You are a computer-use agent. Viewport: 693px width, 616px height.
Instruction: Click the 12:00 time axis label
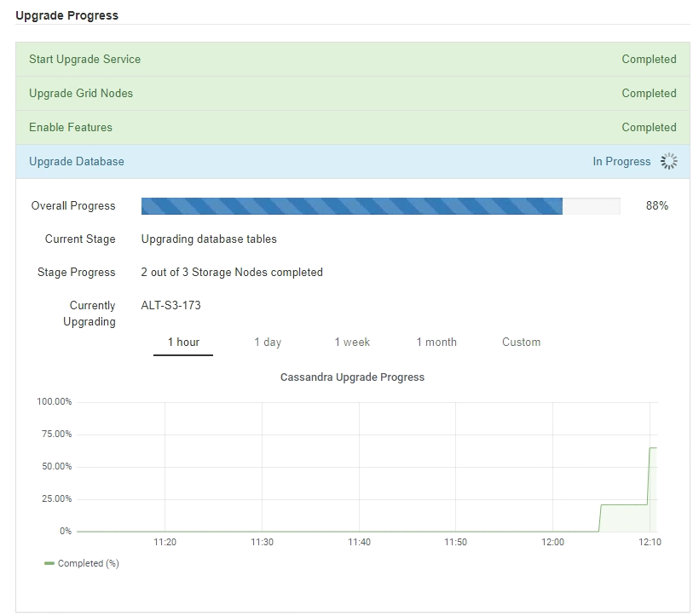553,543
